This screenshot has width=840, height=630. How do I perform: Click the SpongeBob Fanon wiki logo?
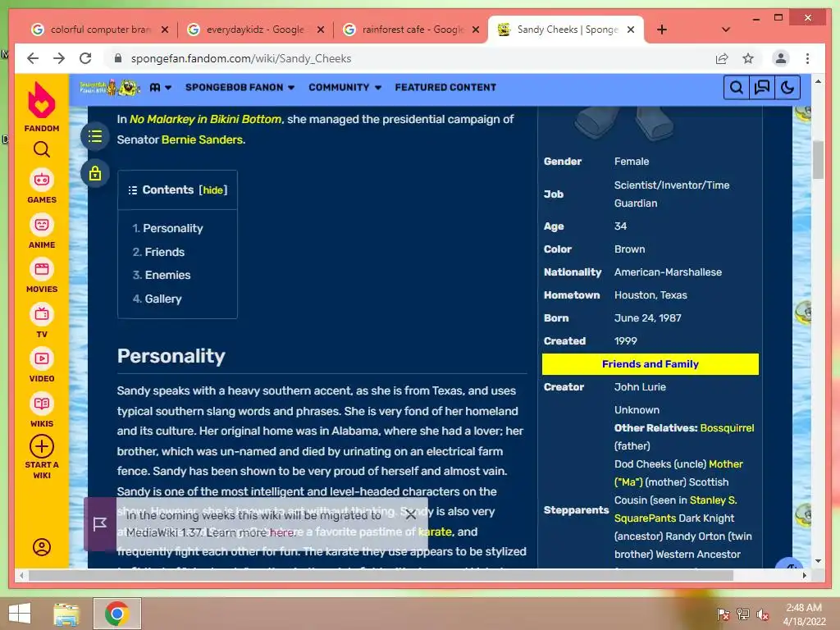click(x=110, y=87)
